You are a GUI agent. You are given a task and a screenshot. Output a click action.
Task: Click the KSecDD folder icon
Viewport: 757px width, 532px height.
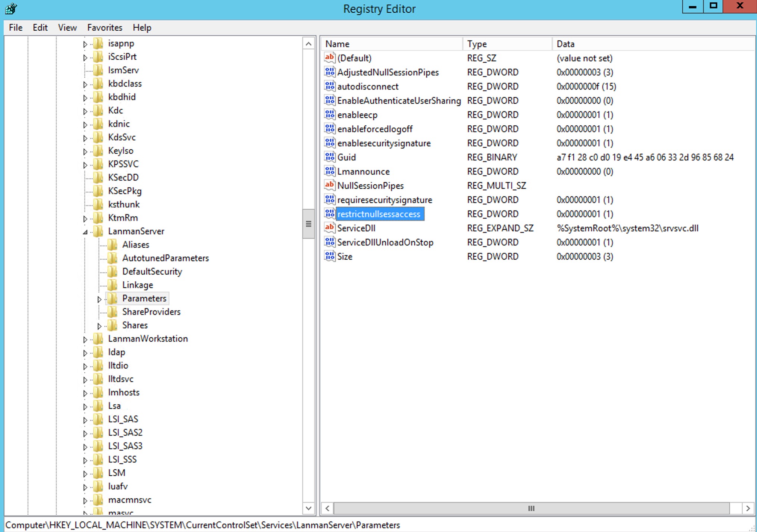98,177
